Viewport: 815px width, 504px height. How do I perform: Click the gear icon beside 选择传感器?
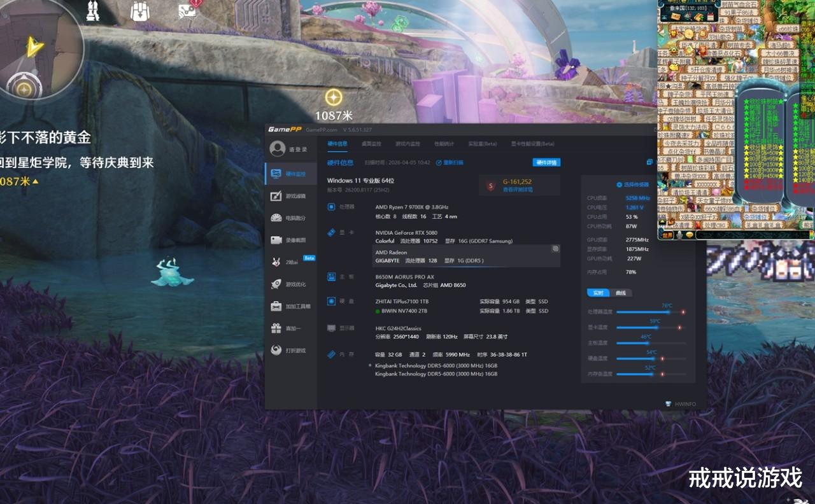pyautogui.click(x=619, y=185)
